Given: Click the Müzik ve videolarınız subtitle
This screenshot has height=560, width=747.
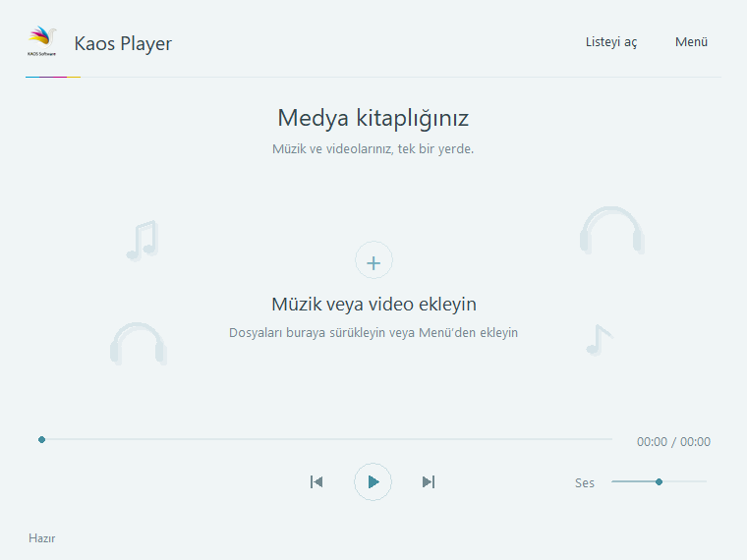Looking at the screenshot, I should [x=373, y=149].
